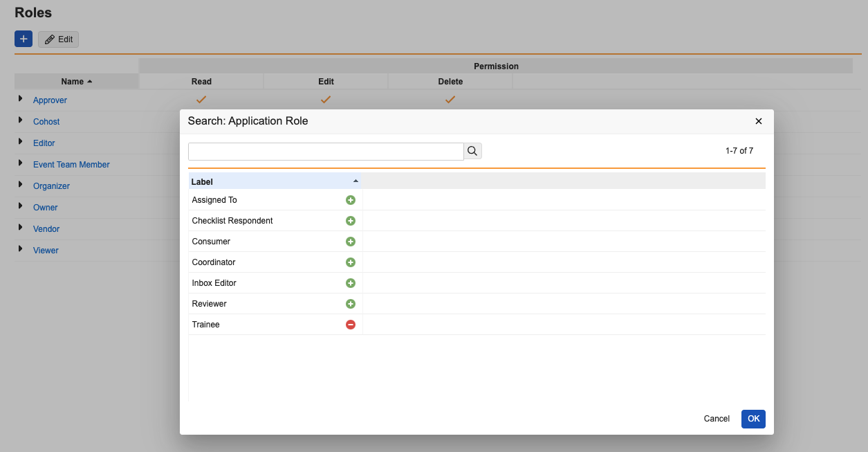Image resolution: width=868 pixels, height=452 pixels.
Task: Click the Application Role search field
Action: click(x=326, y=151)
